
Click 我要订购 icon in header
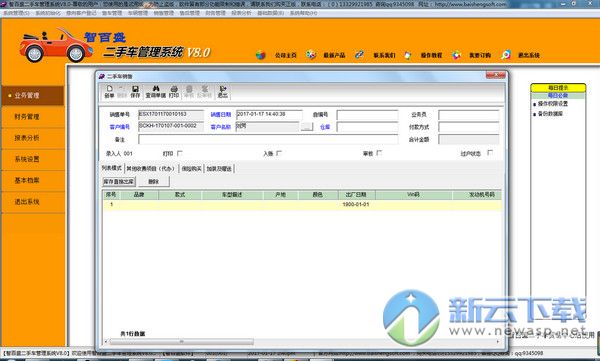click(x=457, y=55)
